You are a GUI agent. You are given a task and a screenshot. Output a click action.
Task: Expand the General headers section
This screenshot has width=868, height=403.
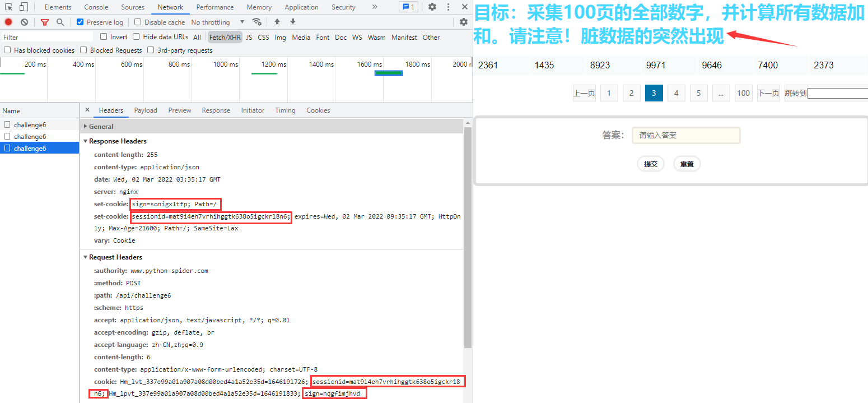101,127
